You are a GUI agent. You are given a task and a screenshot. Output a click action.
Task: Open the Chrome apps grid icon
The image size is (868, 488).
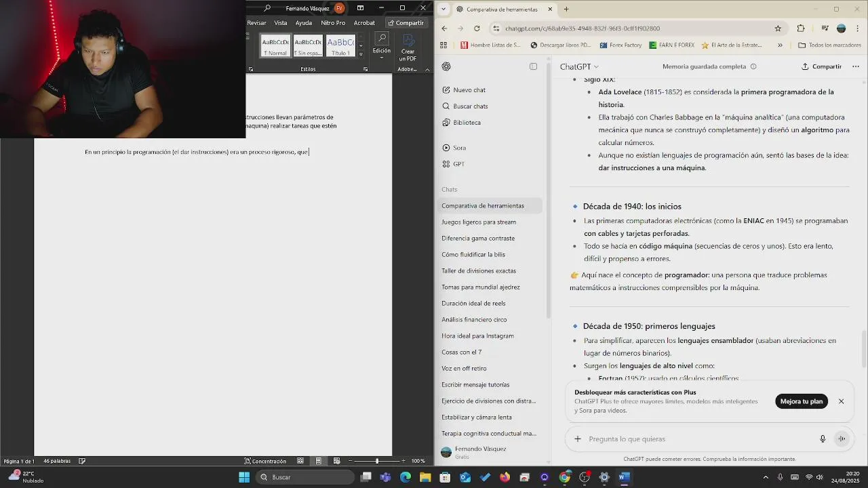tap(443, 45)
